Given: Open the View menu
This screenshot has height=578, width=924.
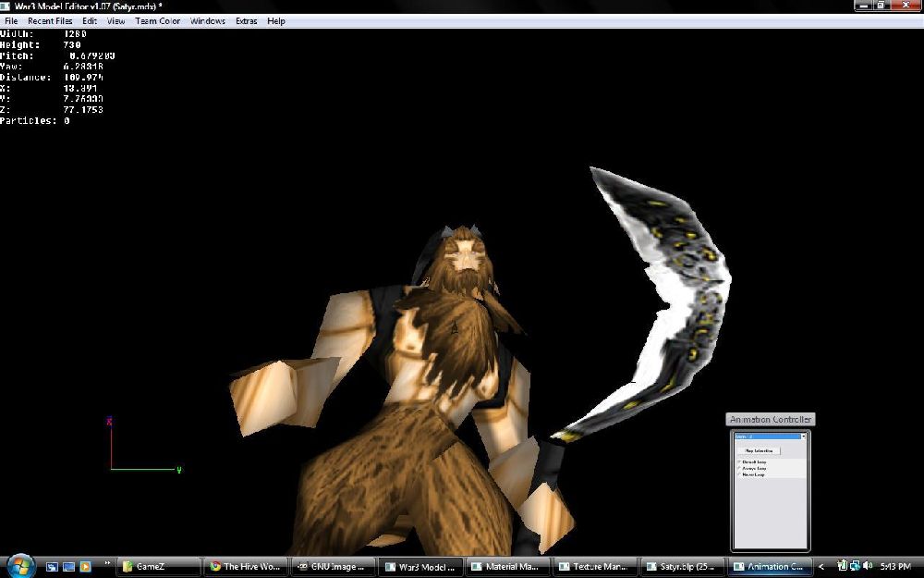Looking at the screenshot, I should click(x=115, y=21).
